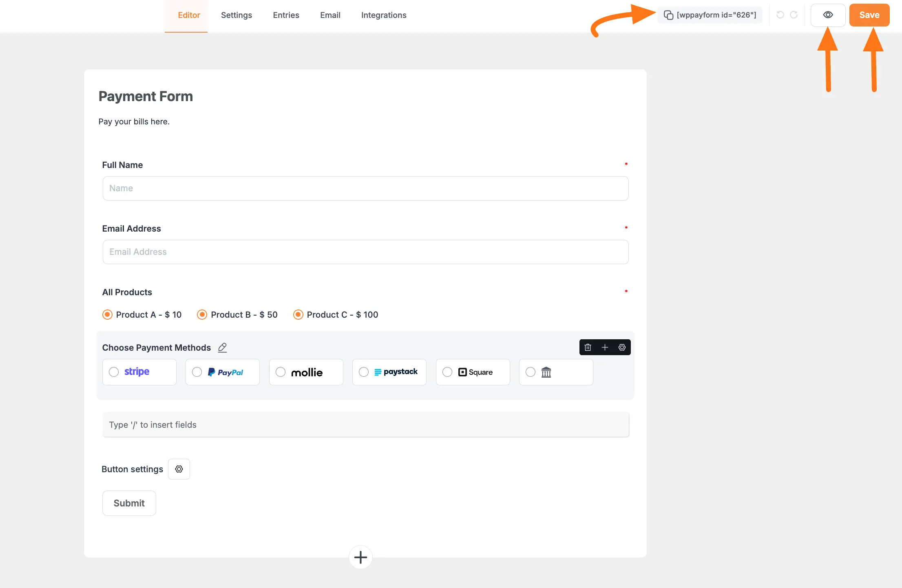Open payment methods field settings gear

pyautogui.click(x=622, y=347)
